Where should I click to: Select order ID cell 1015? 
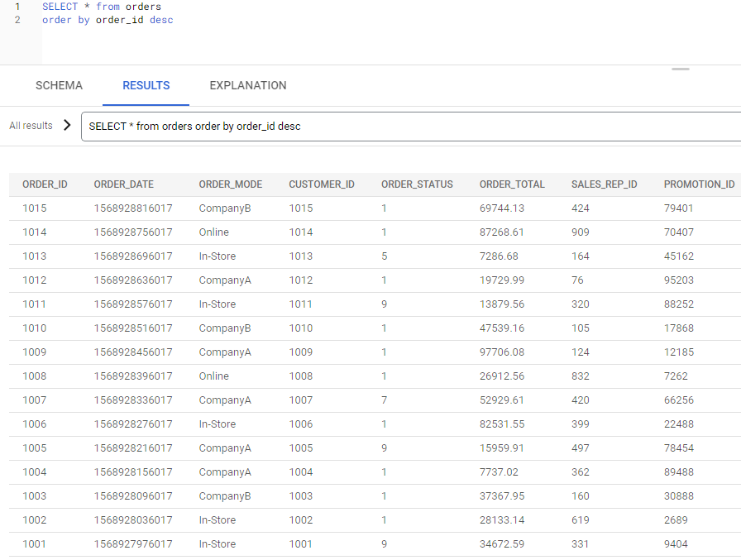(x=35, y=208)
